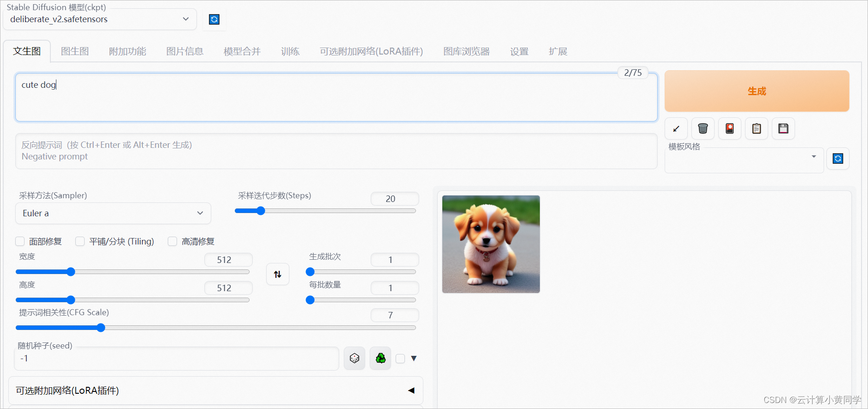Viewport: 868px width, 409px height.
Task: Click the arrow icon to read last parameters
Action: (x=676, y=128)
